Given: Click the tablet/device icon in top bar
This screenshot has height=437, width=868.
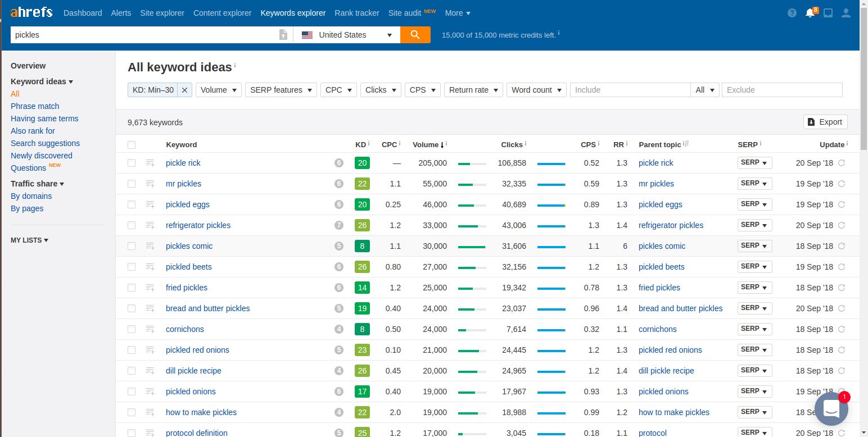Looking at the screenshot, I should tap(828, 13).
